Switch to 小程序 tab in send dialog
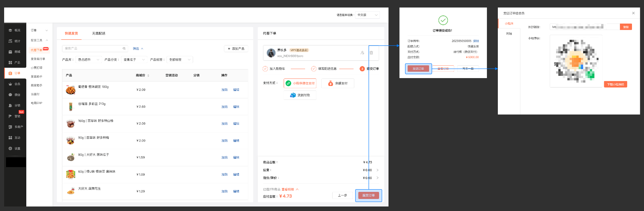The height and width of the screenshot is (211, 644). [x=509, y=24]
